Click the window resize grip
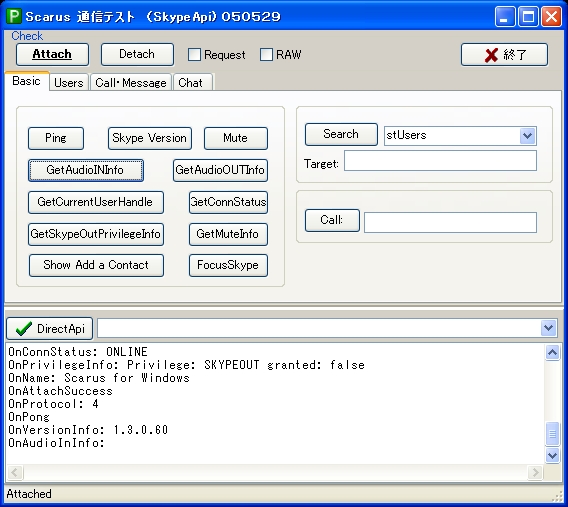This screenshot has height=507, width=568. coord(558,496)
